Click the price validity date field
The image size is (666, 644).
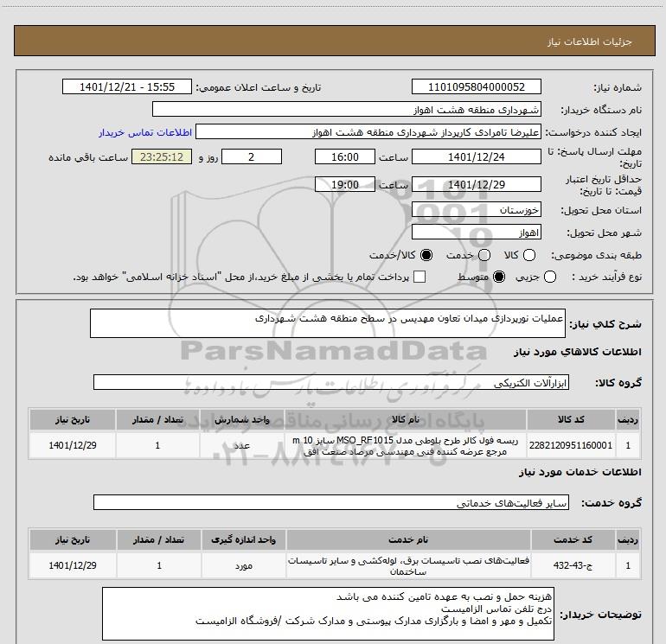click(476, 185)
